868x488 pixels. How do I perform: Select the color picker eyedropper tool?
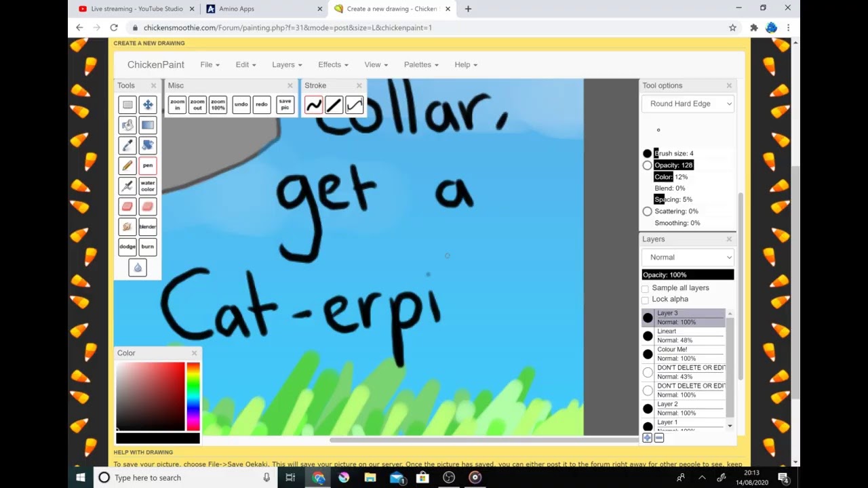(x=127, y=145)
